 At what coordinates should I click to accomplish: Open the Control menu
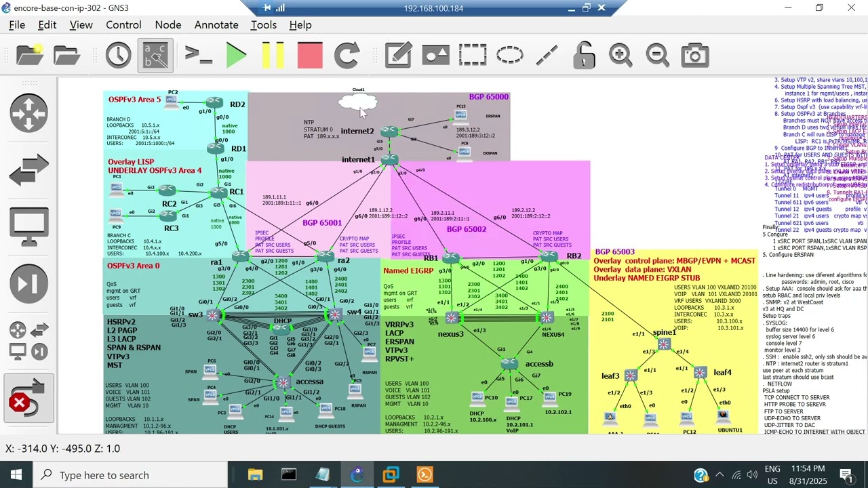123,24
